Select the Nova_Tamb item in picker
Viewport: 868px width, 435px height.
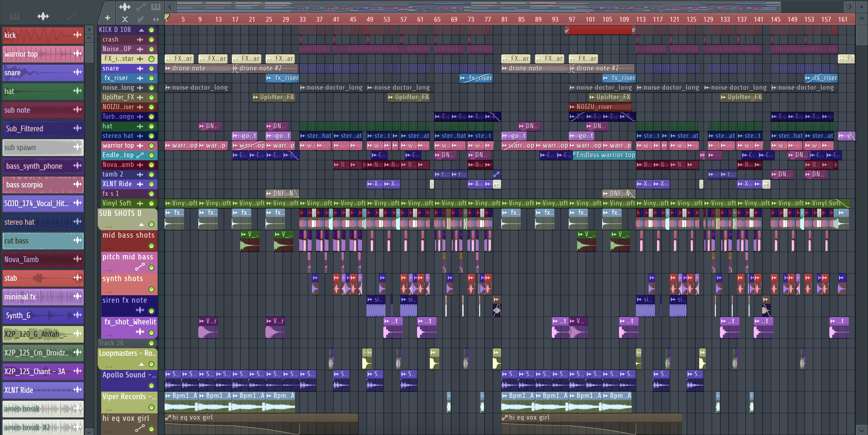click(x=43, y=259)
